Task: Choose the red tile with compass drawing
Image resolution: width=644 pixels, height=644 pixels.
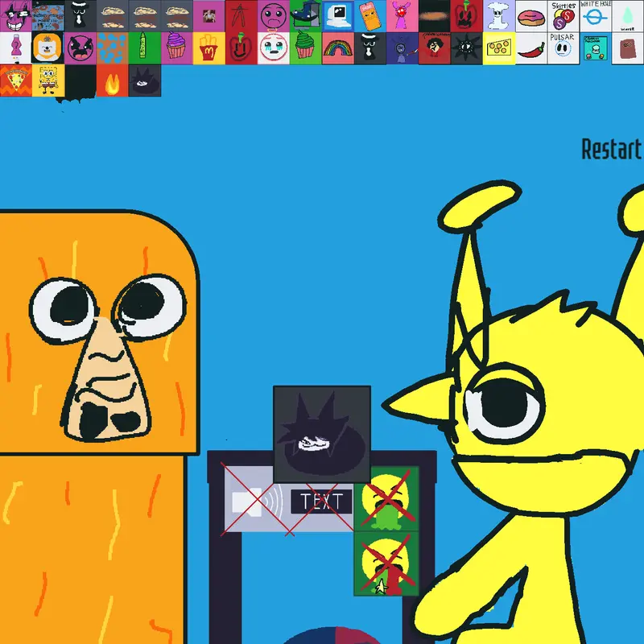Action: (x=241, y=15)
